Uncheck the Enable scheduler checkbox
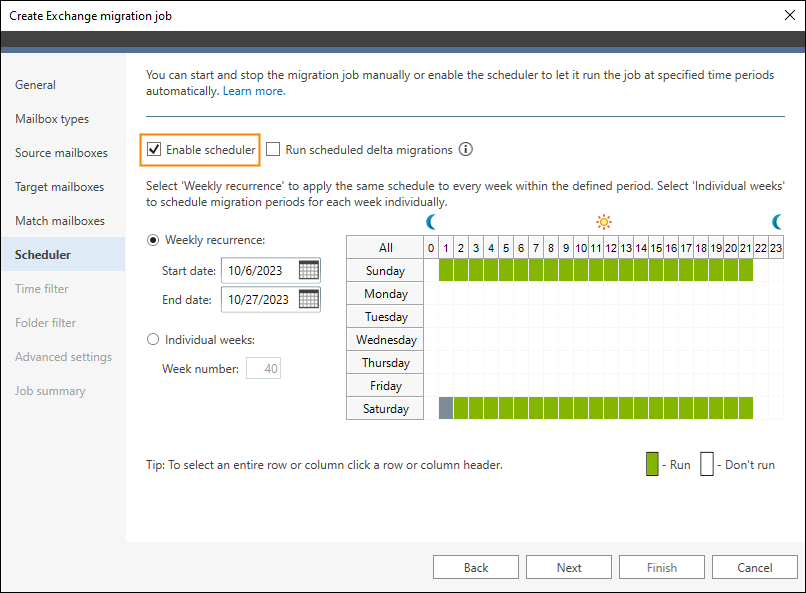This screenshot has height=593, width=806. pos(154,150)
